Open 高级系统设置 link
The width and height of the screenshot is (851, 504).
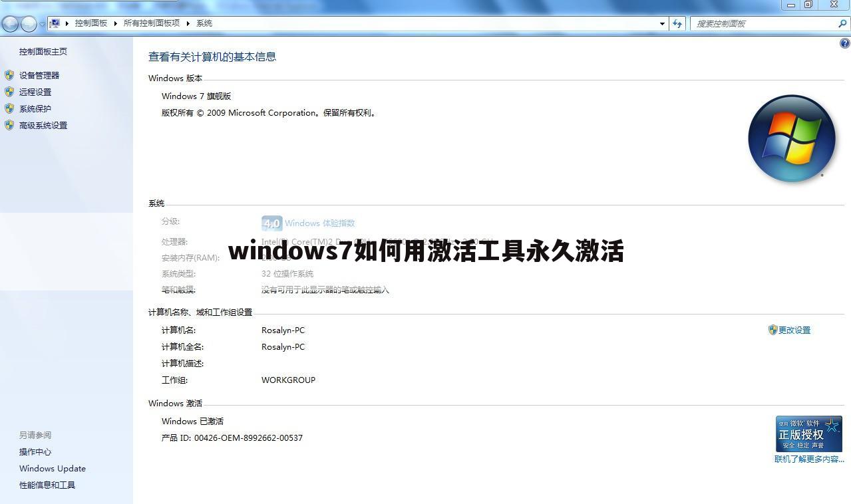pyautogui.click(x=43, y=125)
